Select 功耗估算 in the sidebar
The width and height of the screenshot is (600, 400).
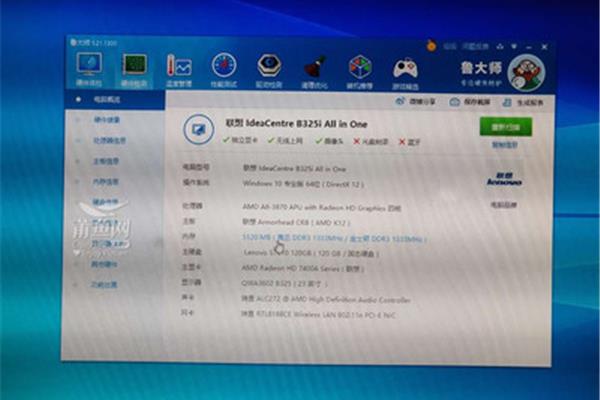pyautogui.click(x=104, y=285)
